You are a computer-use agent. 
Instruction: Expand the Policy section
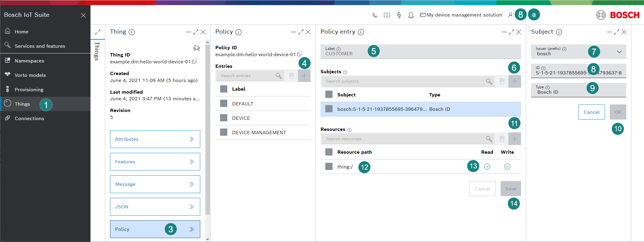tap(155, 229)
